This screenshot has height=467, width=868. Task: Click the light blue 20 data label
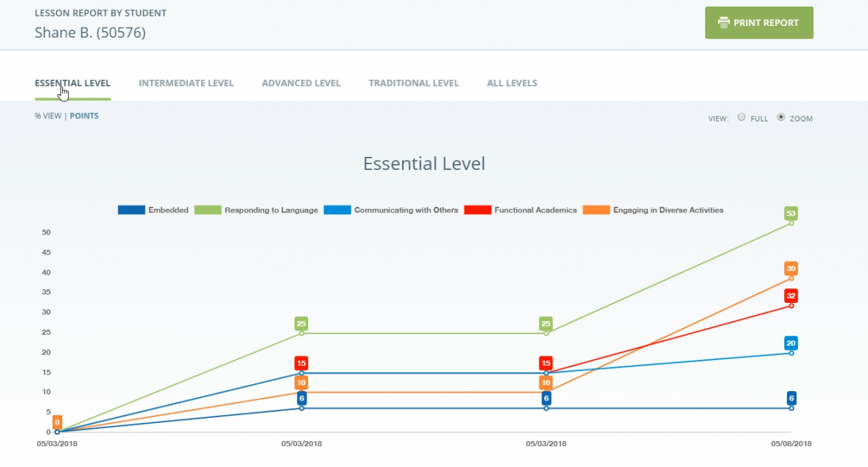coord(791,343)
